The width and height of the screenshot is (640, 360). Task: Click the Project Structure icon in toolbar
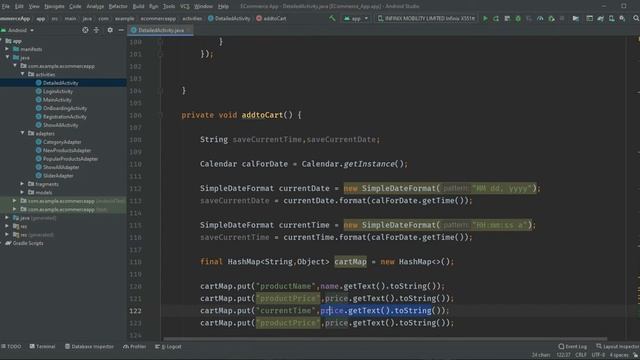[x=576, y=18]
